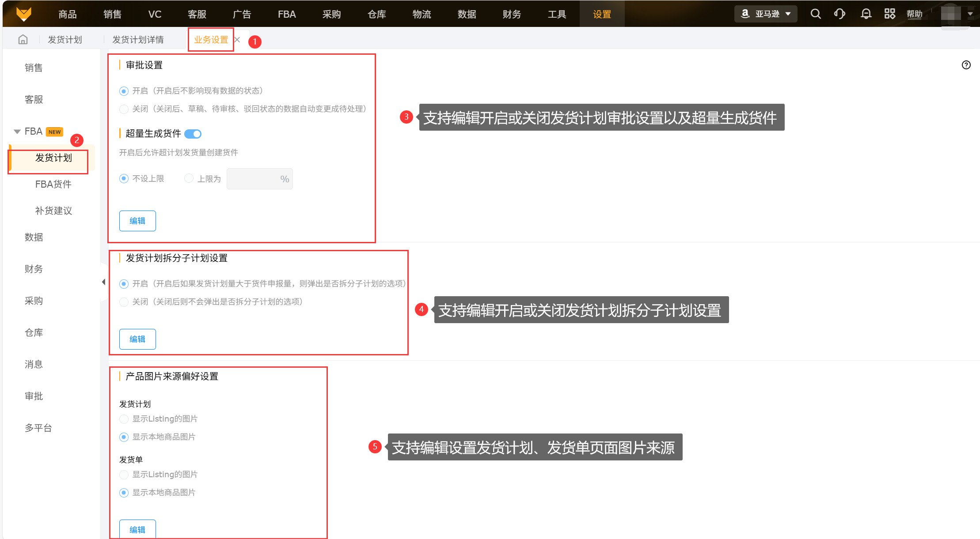
Task: Open the notification bell icon
Action: (866, 14)
